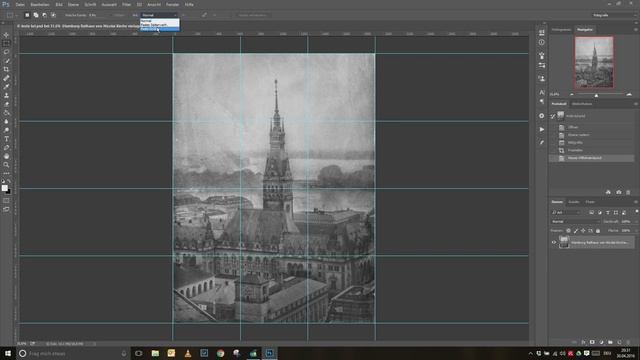The image size is (640, 360).
Task: Toggle Quick Mask mode
Action: (x=6, y=200)
